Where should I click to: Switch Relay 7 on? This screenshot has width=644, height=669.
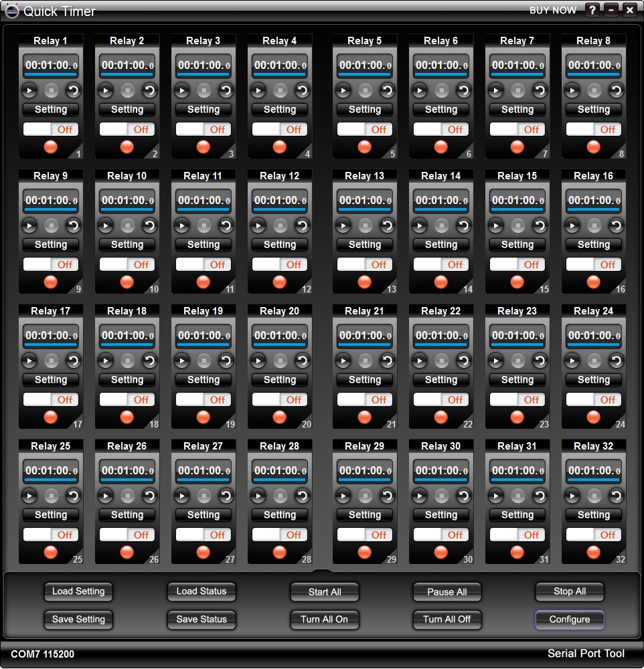[x=517, y=129]
